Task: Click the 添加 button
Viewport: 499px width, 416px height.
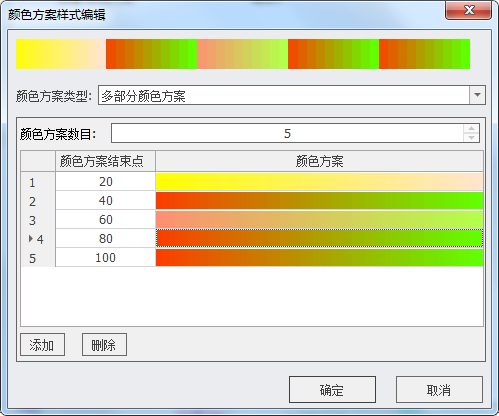Action: [x=42, y=345]
